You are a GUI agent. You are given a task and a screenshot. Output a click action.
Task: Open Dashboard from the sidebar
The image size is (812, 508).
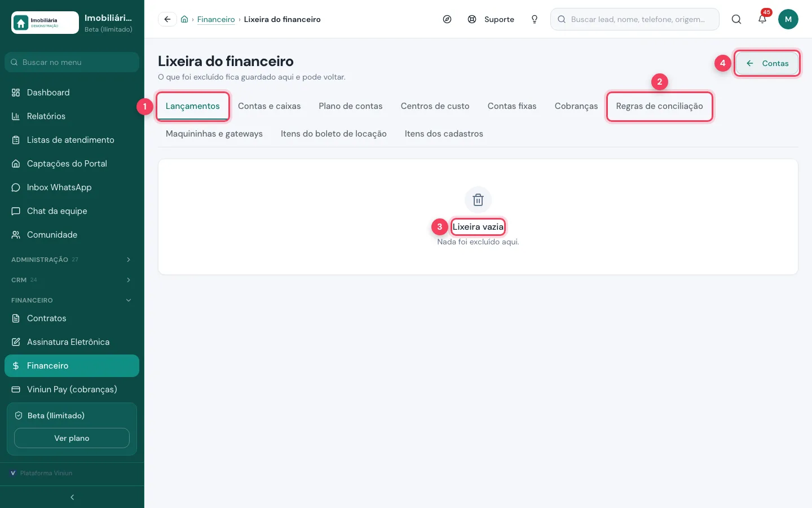72,93
